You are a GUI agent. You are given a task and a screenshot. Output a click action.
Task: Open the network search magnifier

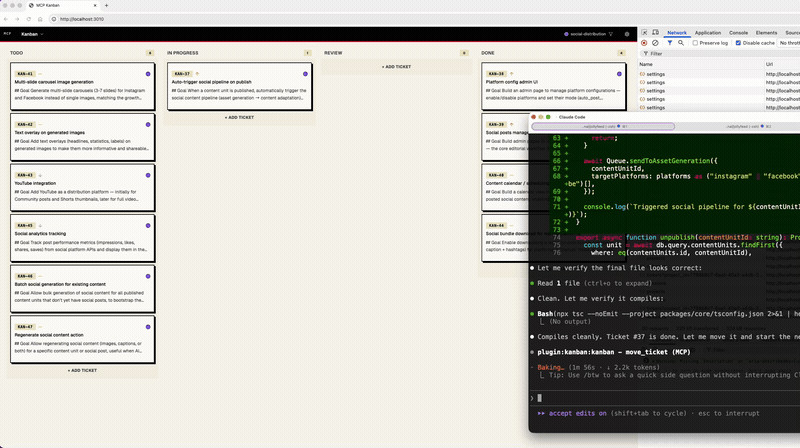coord(681,43)
